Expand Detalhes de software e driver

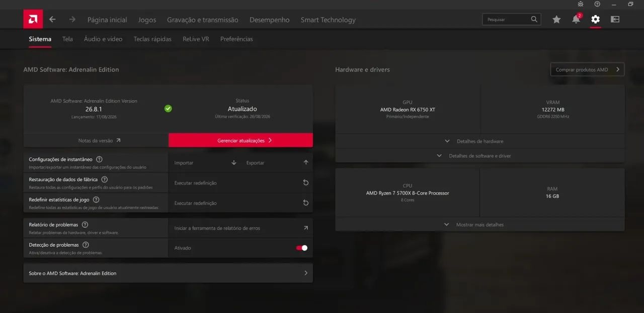pyautogui.click(x=480, y=156)
